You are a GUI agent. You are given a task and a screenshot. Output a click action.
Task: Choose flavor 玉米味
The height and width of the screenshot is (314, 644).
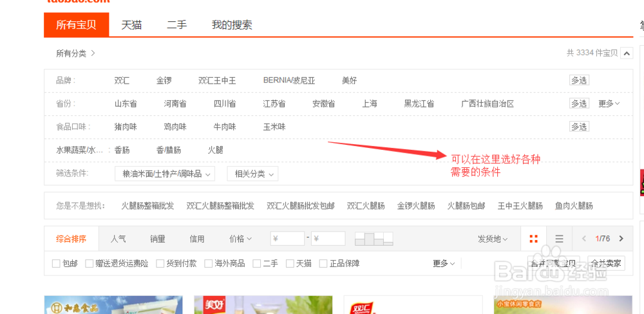pos(274,127)
